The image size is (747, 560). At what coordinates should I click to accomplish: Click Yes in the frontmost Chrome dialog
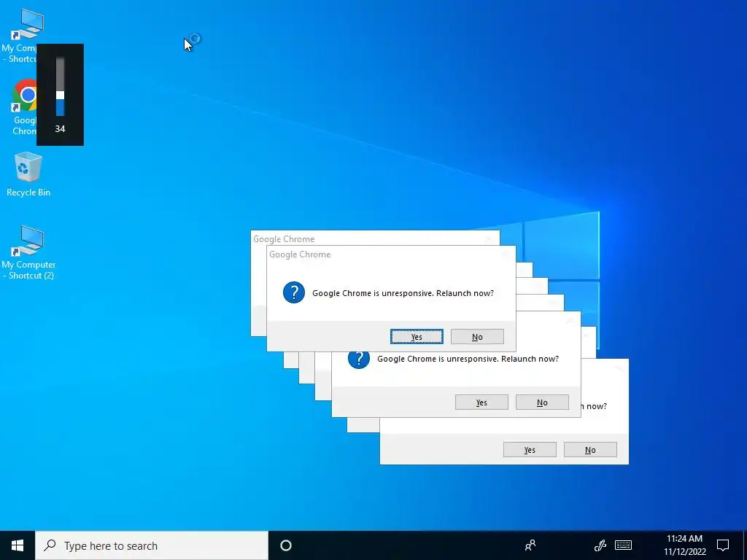(x=417, y=337)
